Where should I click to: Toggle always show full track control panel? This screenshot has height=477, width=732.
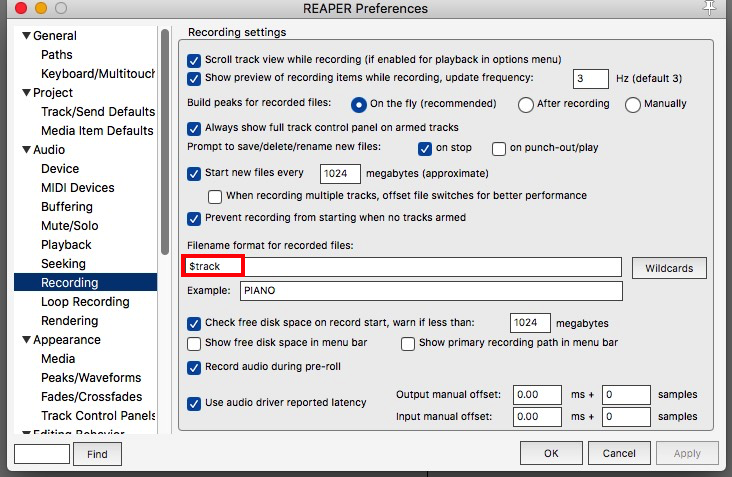(194, 128)
